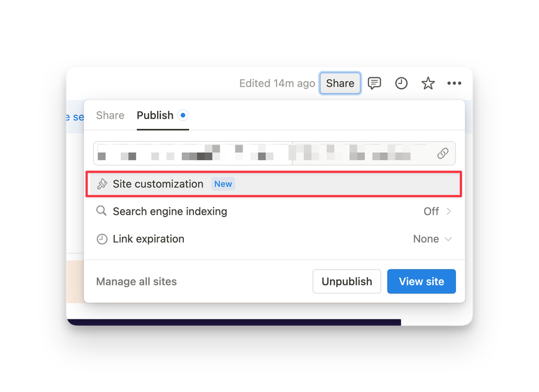The width and height of the screenshot is (539, 392).
Task: Click Manage all sites link
Action: [x=137, y=282]
